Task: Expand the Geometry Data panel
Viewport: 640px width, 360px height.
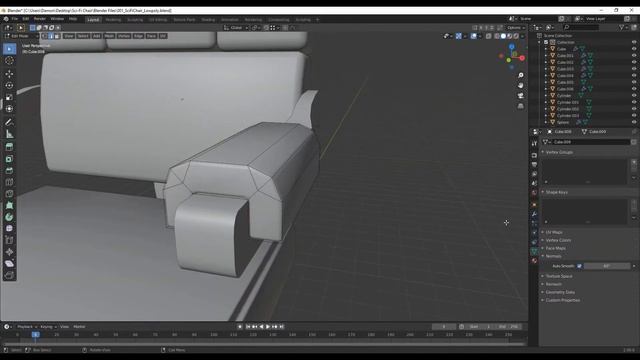Action: pyautogui.click(x=560, y=292)
